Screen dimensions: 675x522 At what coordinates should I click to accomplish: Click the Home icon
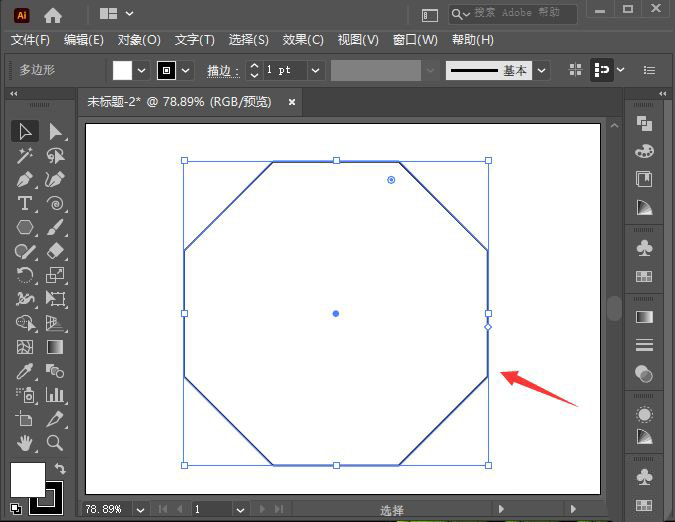point(53,16)
